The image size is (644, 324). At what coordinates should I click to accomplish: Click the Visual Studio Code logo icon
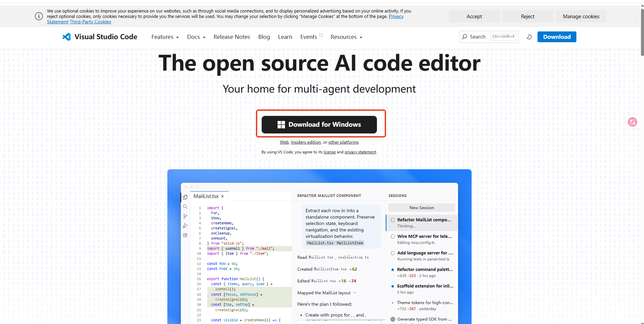67,37
